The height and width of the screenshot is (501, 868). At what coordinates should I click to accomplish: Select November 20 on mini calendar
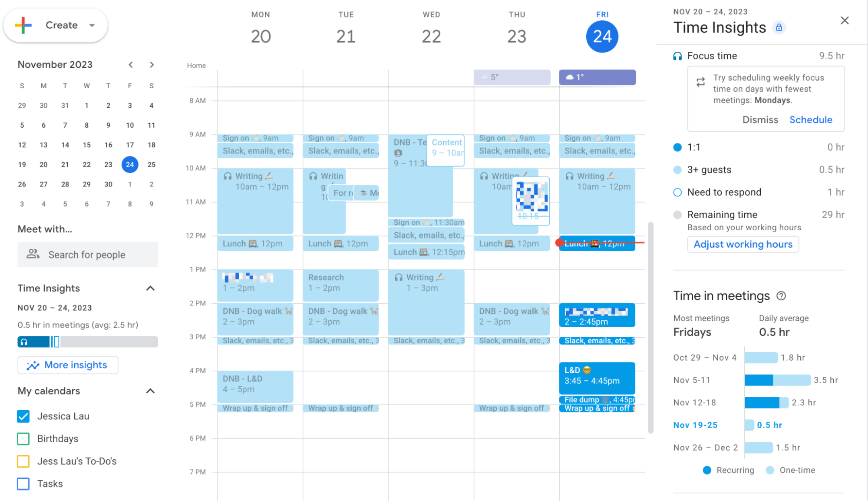tap(43, 165)
